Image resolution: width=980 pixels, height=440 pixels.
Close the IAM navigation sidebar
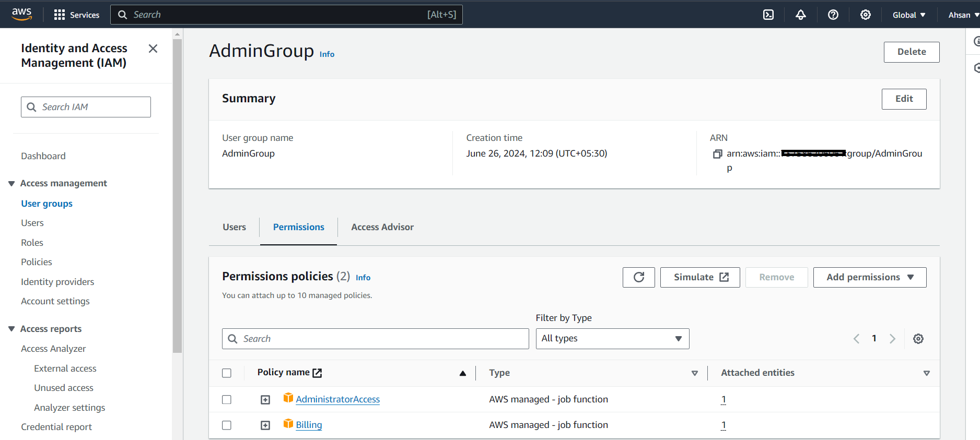click(153, 49)
